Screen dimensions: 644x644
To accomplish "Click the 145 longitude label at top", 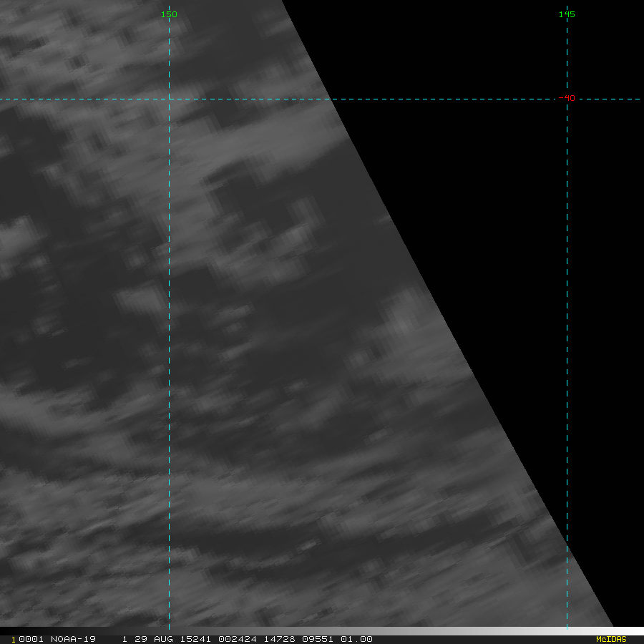I will 567,14.
